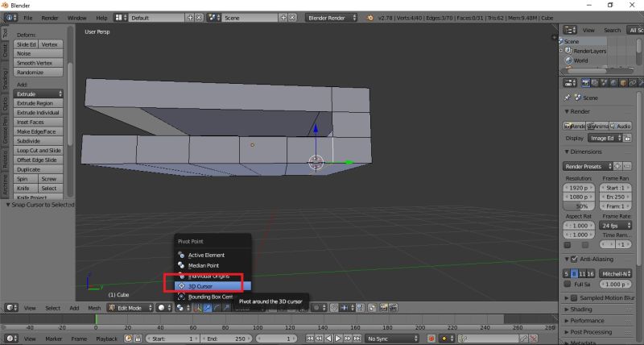This screenshot has width=644, height=345.
Task: Click the Audio render button
Action: (x=620, y=126)
